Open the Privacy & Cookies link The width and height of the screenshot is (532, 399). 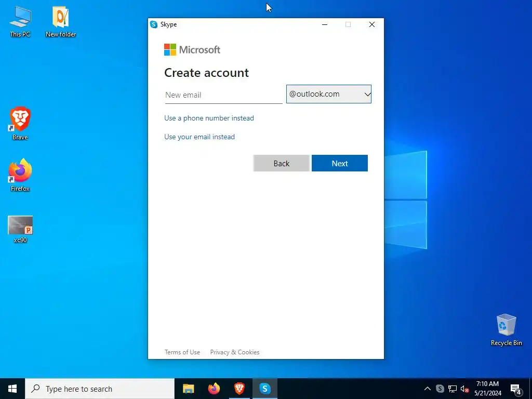coord(235,352)
